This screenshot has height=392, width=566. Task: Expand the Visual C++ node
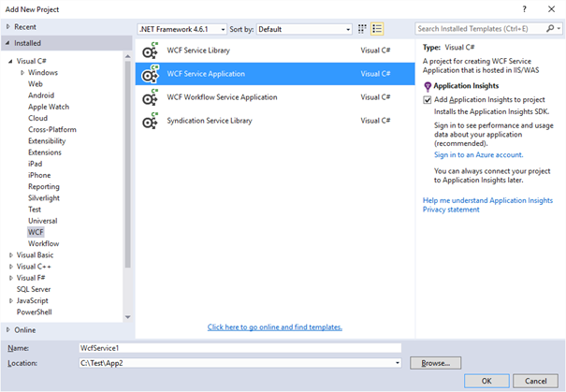point(11,267)
